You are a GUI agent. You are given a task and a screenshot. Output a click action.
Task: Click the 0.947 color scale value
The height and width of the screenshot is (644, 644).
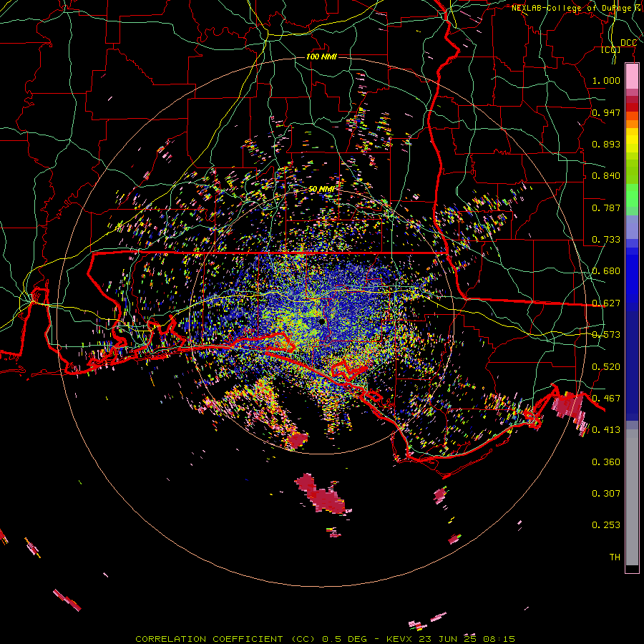(606, 112)
